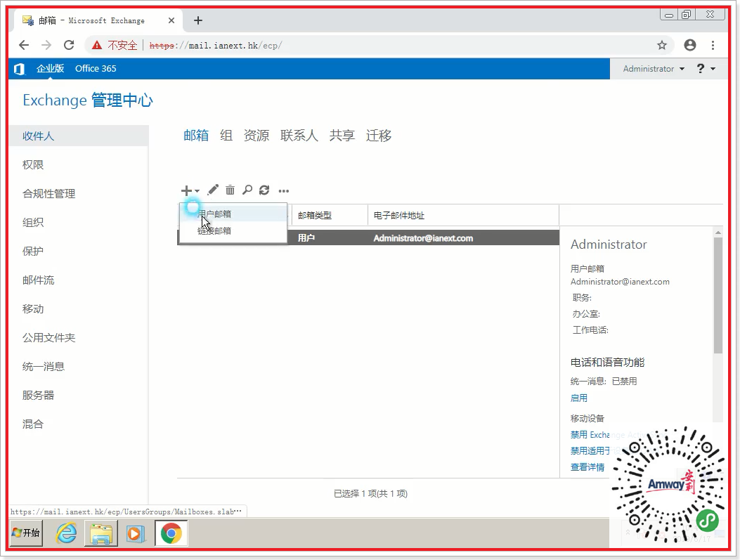Click the refresh icon in mailbox toolbar
740x560 pixels.
pos(264,190)
